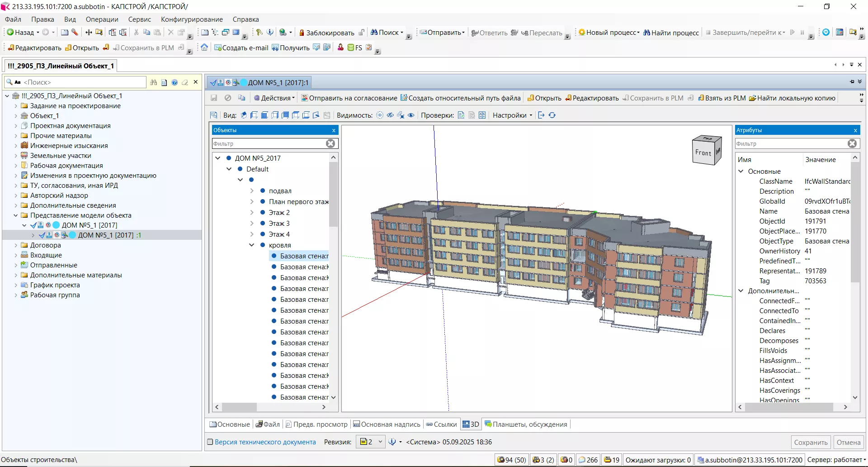Switch to the Предв. просмотр tab
This screenshot has height=467, width=868.
click(316, 424)
